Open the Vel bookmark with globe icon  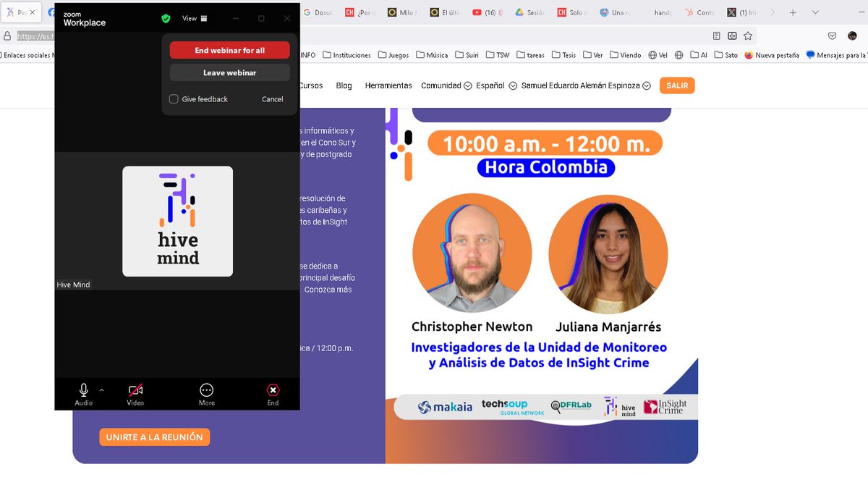tap(658, 55)
